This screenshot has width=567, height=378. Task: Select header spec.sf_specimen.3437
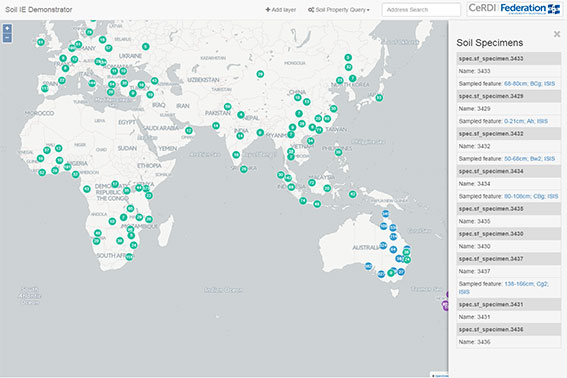(x=509, y=259)
